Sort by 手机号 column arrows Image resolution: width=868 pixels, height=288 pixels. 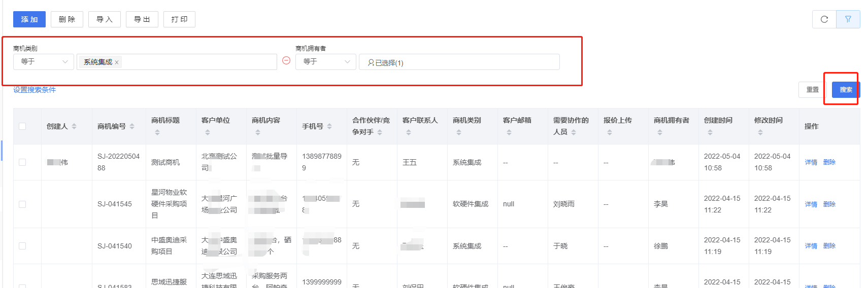point(329,126)
